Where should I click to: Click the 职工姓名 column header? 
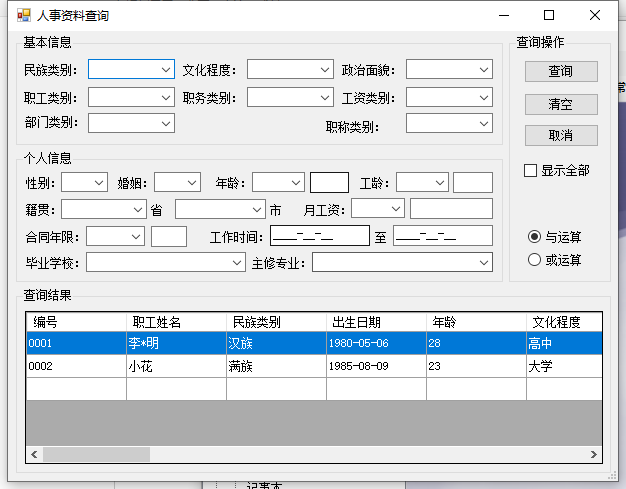click(x=176, y=322)
